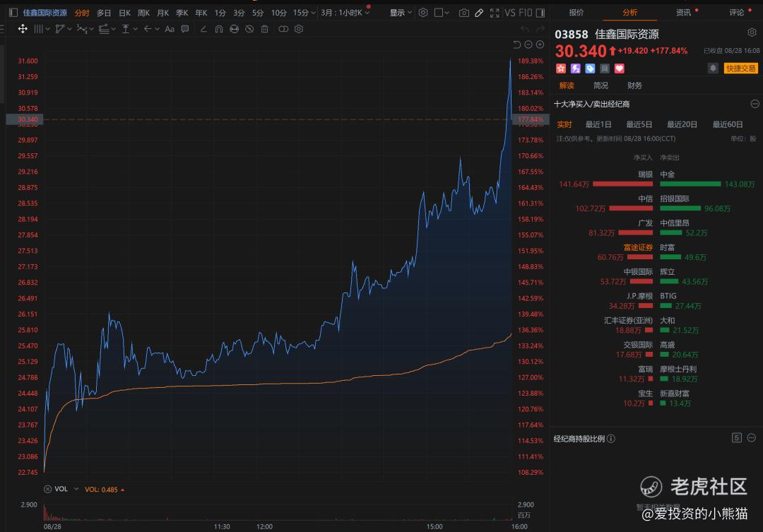Click the 30.340 price marker on axis
The width and height of the screenshot is (763, 532).
click(24, 119)
